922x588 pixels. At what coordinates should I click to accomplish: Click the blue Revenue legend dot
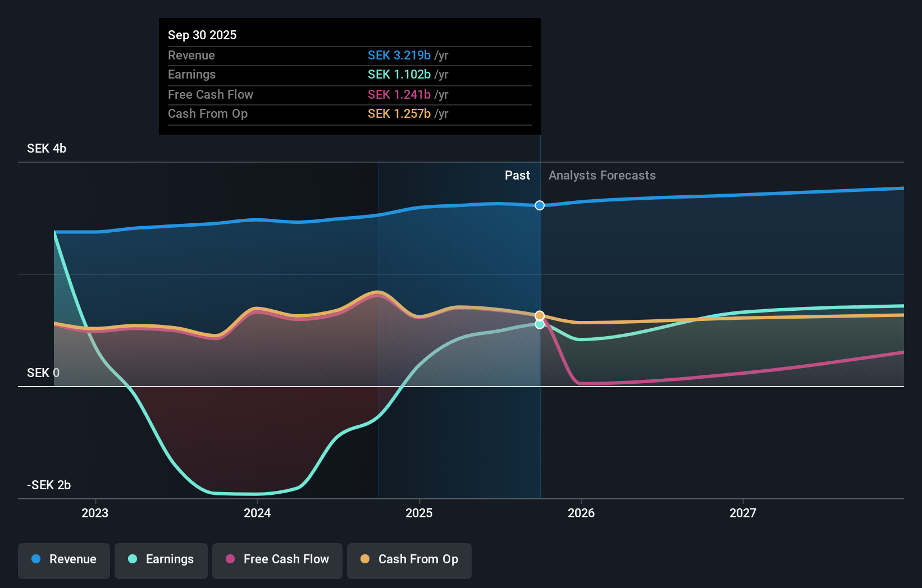coord(36,559)
